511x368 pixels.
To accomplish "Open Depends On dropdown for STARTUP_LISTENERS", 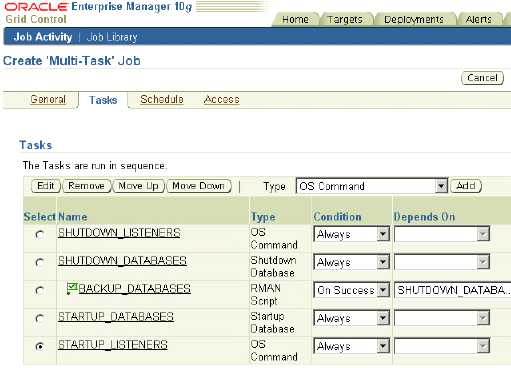I will pyautogui.click(x=442, y=346).
